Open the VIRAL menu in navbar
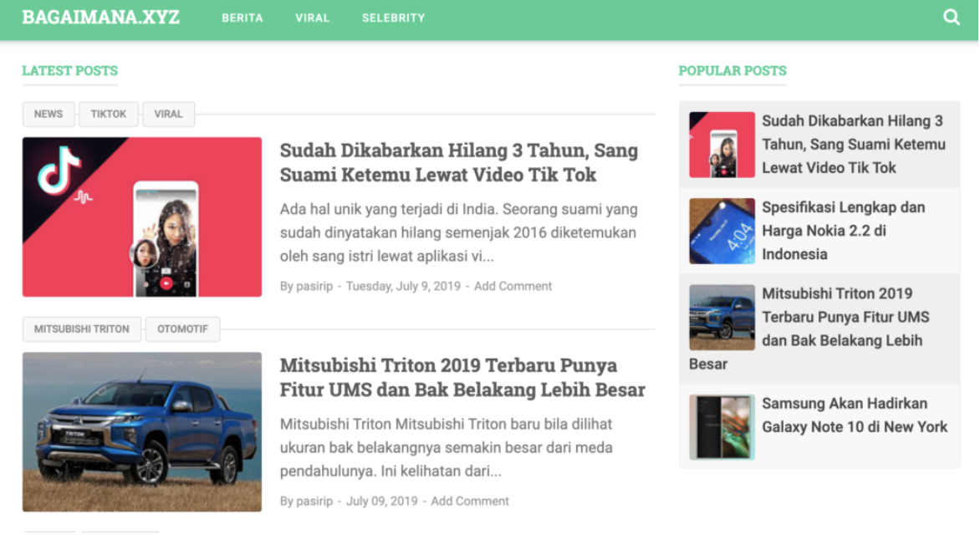Image resolution: width=980 pixels, height=535 pixels. (x=312, y=18)
